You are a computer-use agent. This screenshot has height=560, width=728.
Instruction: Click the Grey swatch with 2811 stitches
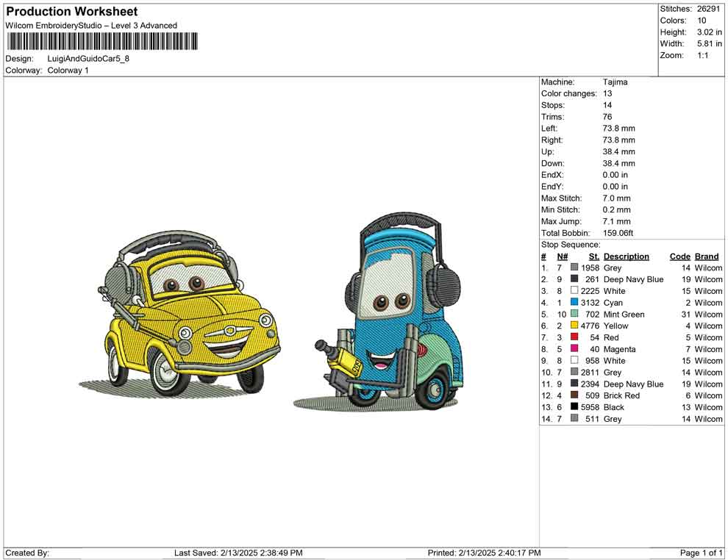pyautogui.click(x=574, y=372)
